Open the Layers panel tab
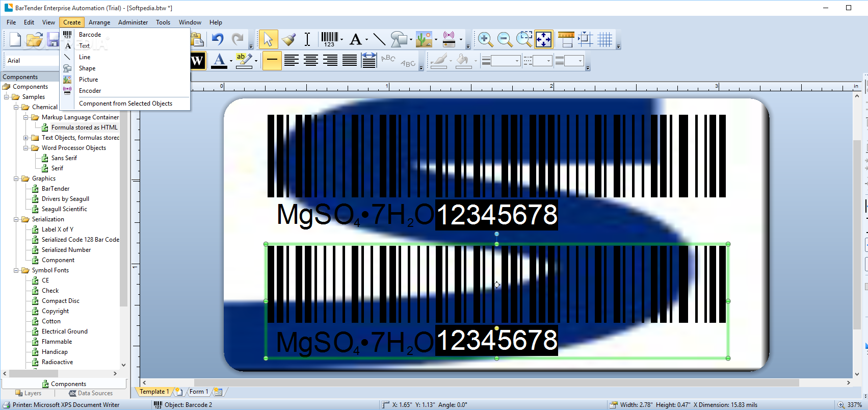 29,393
